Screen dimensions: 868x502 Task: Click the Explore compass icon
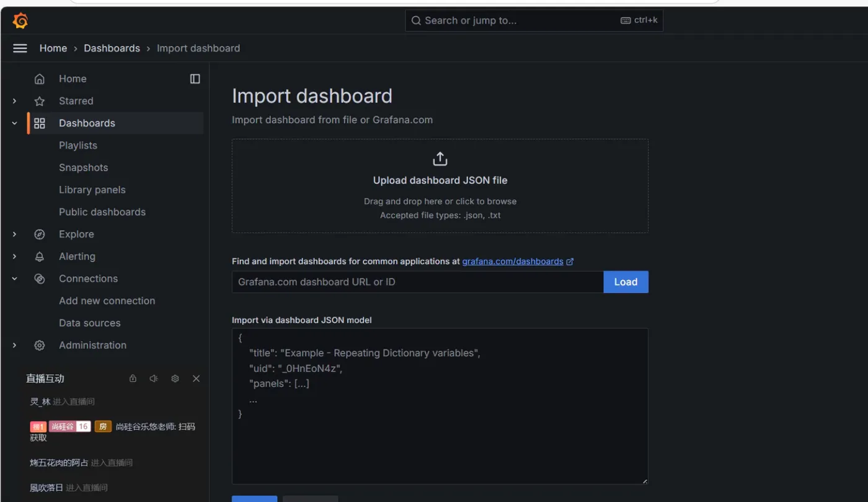(x=40, y=234)
